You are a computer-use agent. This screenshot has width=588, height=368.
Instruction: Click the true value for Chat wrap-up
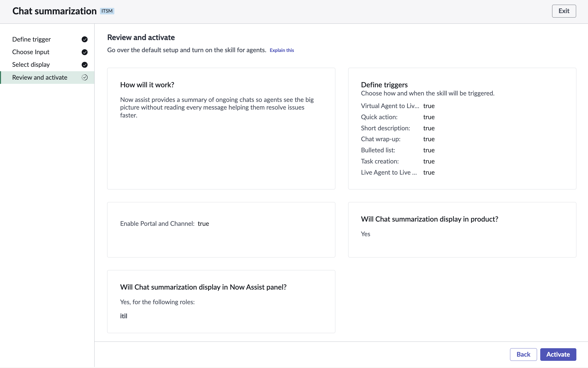click(429, 139)
